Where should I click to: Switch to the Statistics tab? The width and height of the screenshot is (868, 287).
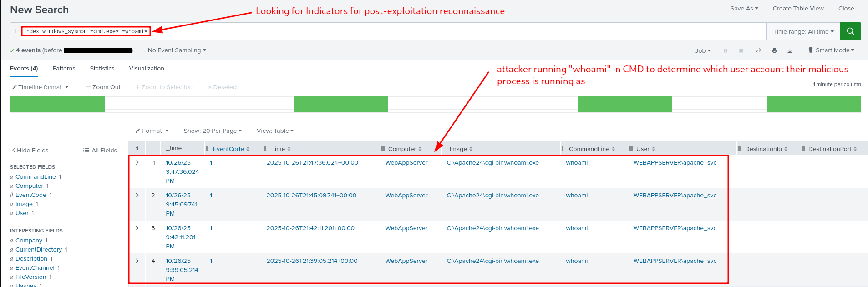(x=102, y=68)
